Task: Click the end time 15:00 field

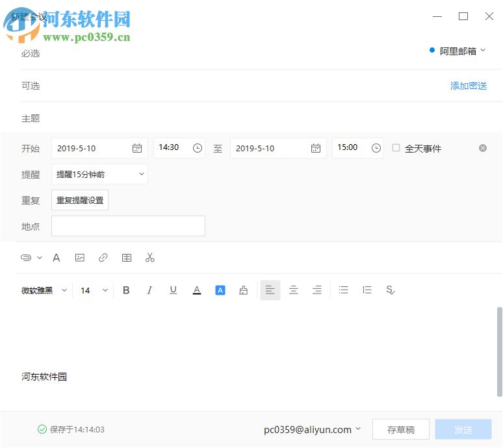Action: pos(358,148)
